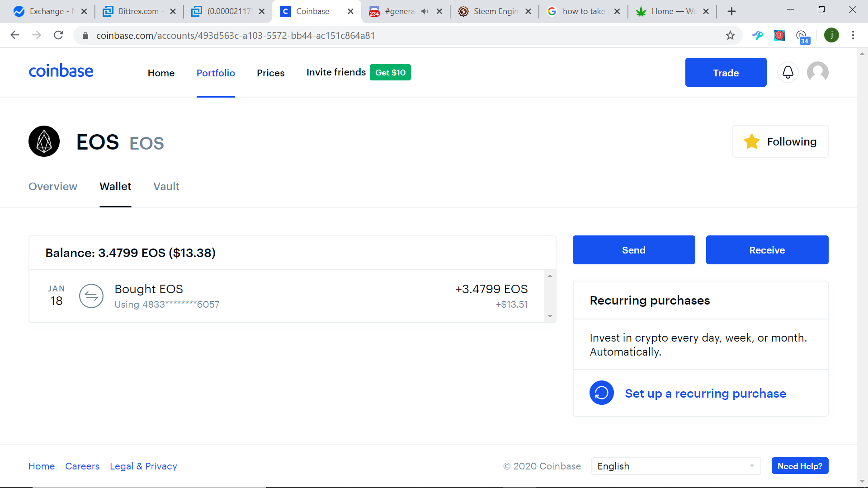Click Invite friends link
This screenshot has width=868, height=488.
(x=336, y=72)
